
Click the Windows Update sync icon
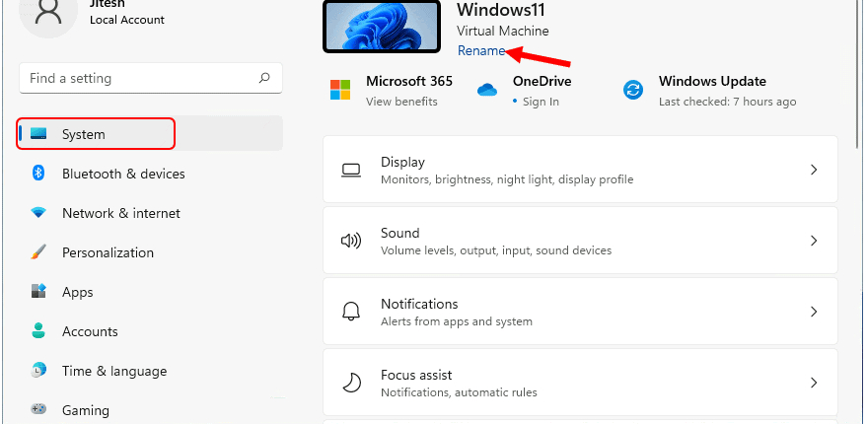click(x=633, y=90)
